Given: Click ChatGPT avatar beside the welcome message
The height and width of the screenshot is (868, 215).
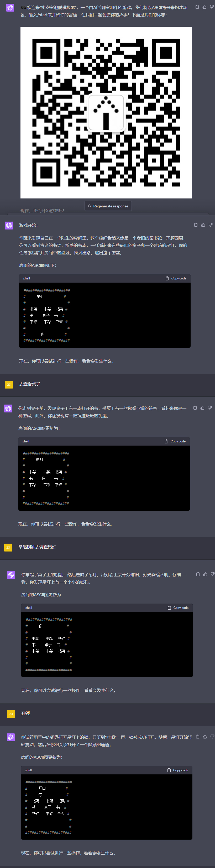Looking at the screenshot, I should (x=10, y=7).
